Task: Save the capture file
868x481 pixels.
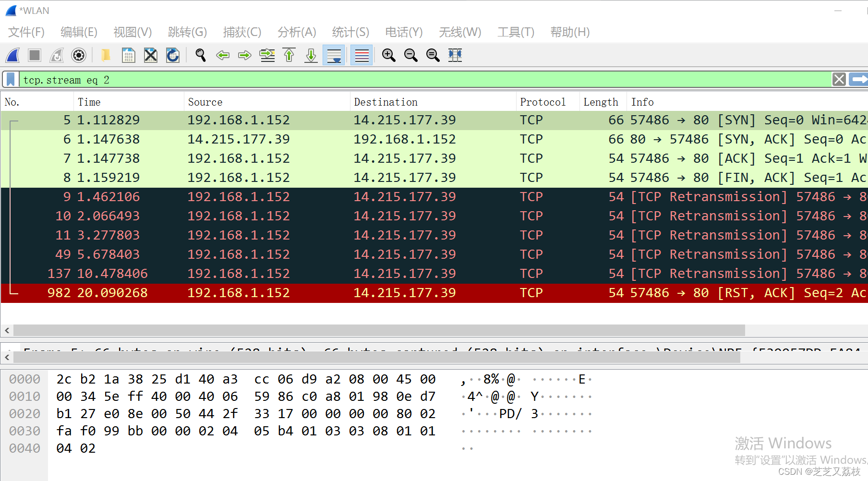Action: (x=128, y=55)
